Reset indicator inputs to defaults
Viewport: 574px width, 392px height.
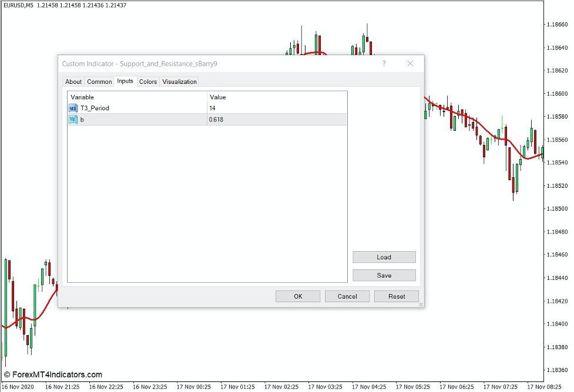point(397,296)
